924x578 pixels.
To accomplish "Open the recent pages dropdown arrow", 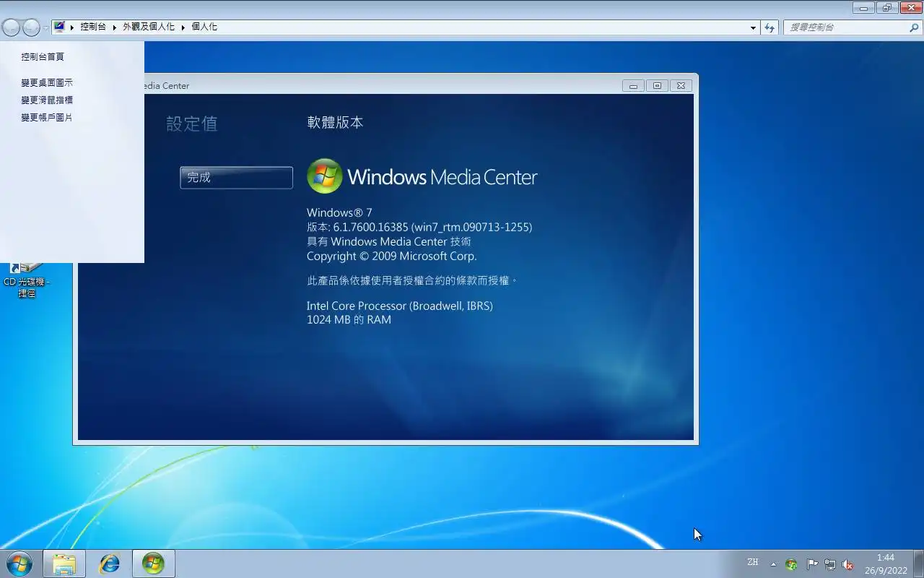I will pyautogui.click(x=46, y=28).
